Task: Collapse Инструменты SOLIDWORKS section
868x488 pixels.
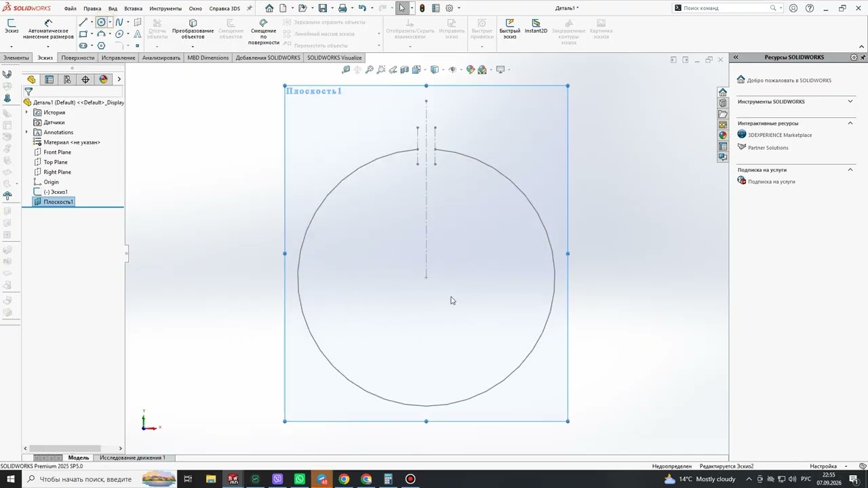Action: point(850,102)
